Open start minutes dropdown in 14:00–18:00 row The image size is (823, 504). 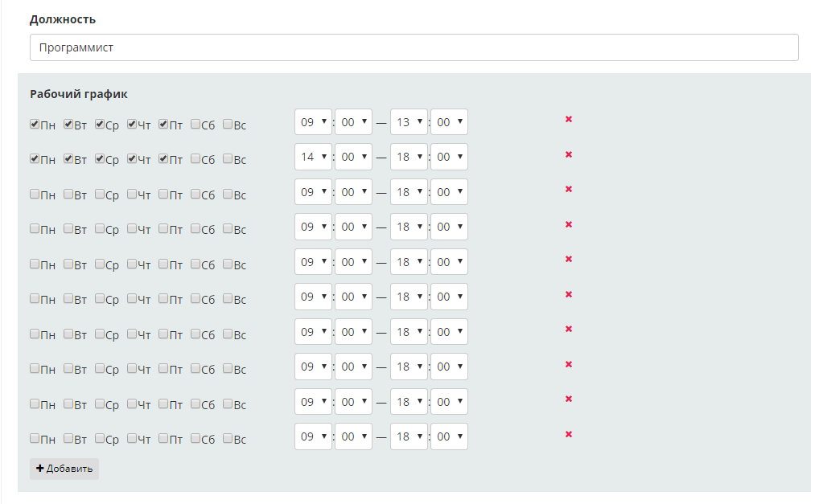(x=354, y=157)
